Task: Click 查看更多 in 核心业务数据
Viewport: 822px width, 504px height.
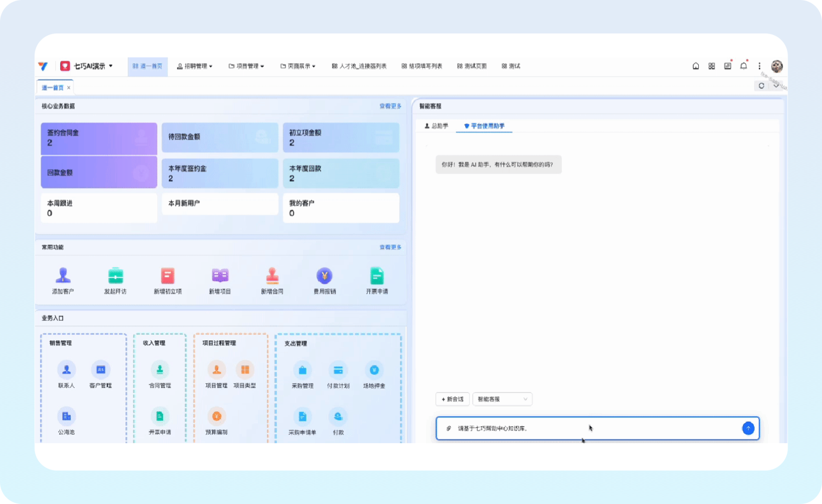Action: 390,106
